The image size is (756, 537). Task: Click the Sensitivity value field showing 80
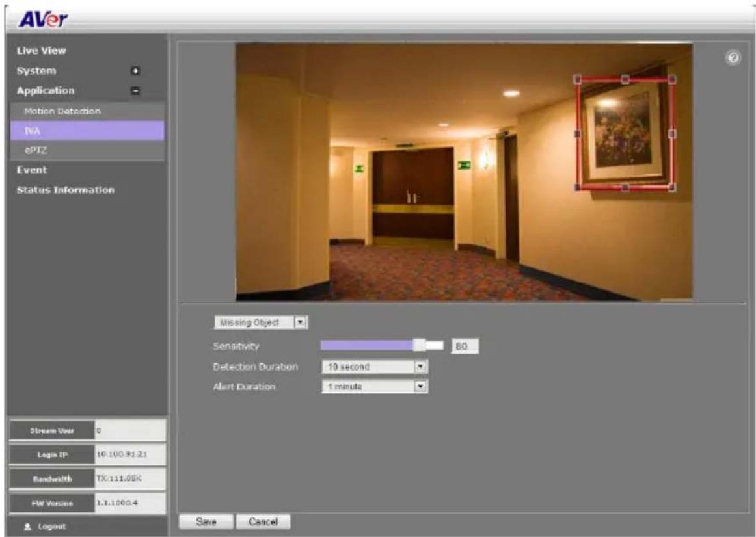(x=465, y=347)
